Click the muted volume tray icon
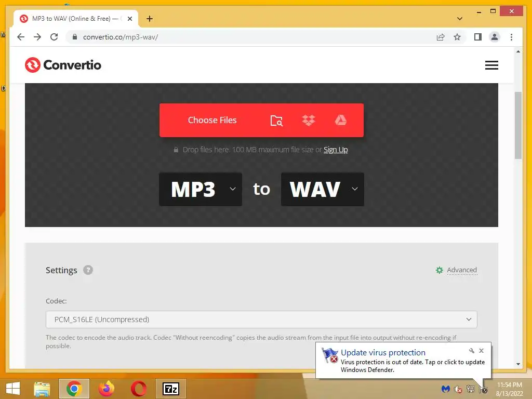 pyautogui.click(x=458, y=389)
